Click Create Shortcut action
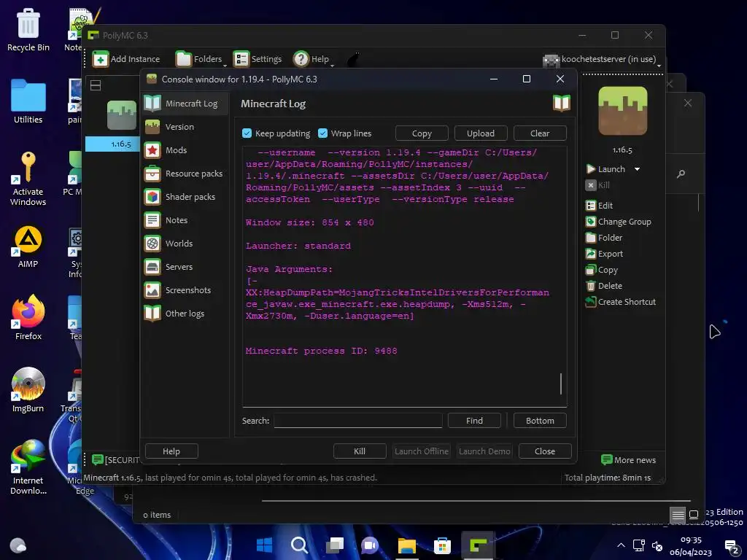747x560 pixels. 621,302
